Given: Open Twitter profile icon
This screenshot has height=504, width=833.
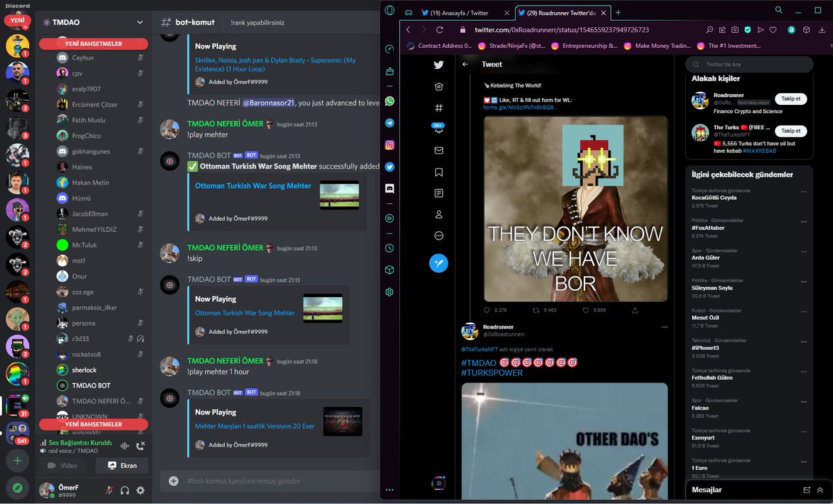Looking at the screenshot, I should (439, 215).
